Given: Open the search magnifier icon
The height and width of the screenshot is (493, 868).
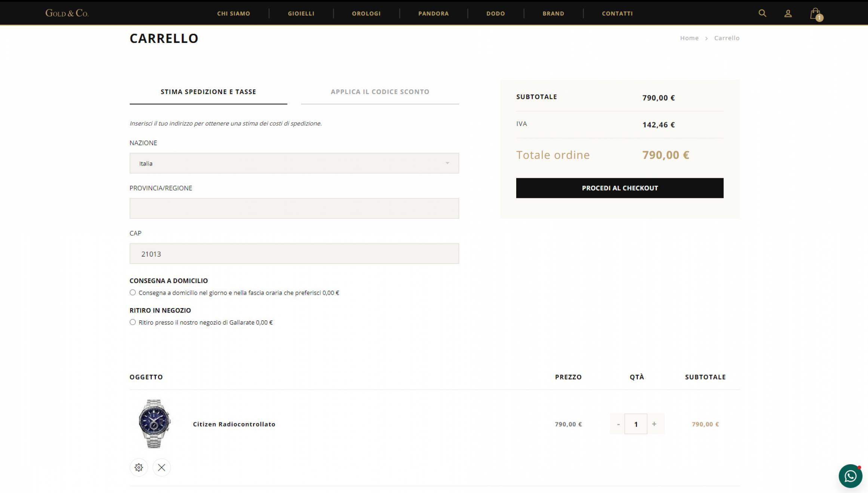Looking at the screenshot, I should pyautogui.click(x=762, y=13).
